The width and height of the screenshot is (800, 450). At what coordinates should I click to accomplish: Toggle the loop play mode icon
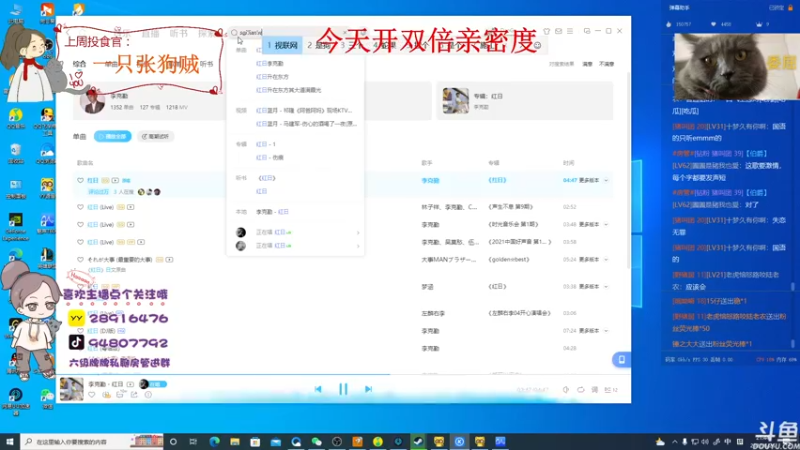[581, 390]
